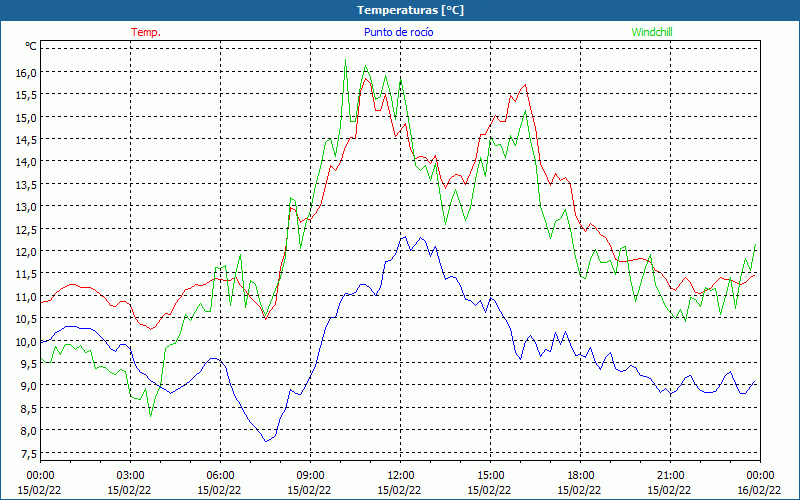
Task: Click the 12,5 y-axis value
Action: click(27, 230)
